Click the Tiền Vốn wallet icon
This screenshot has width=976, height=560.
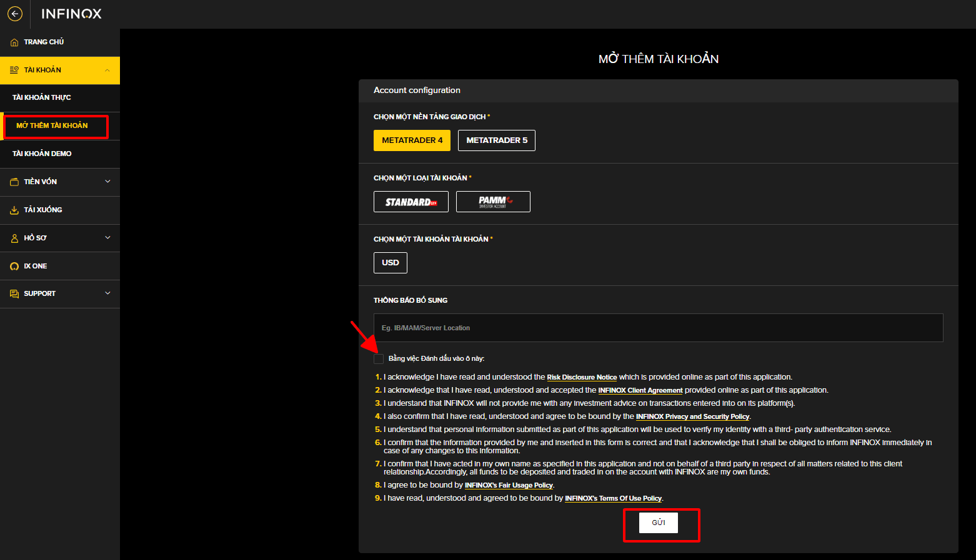pos(14,182)
